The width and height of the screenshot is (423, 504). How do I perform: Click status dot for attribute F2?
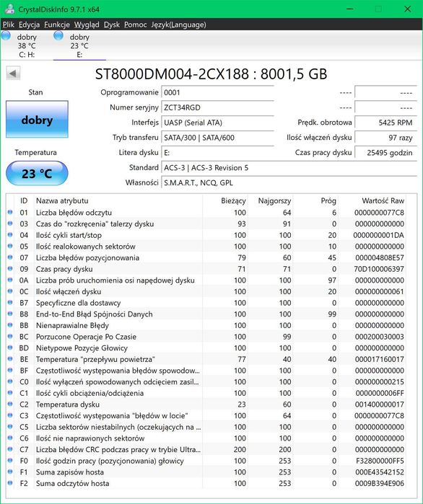(x=10, y=483)
